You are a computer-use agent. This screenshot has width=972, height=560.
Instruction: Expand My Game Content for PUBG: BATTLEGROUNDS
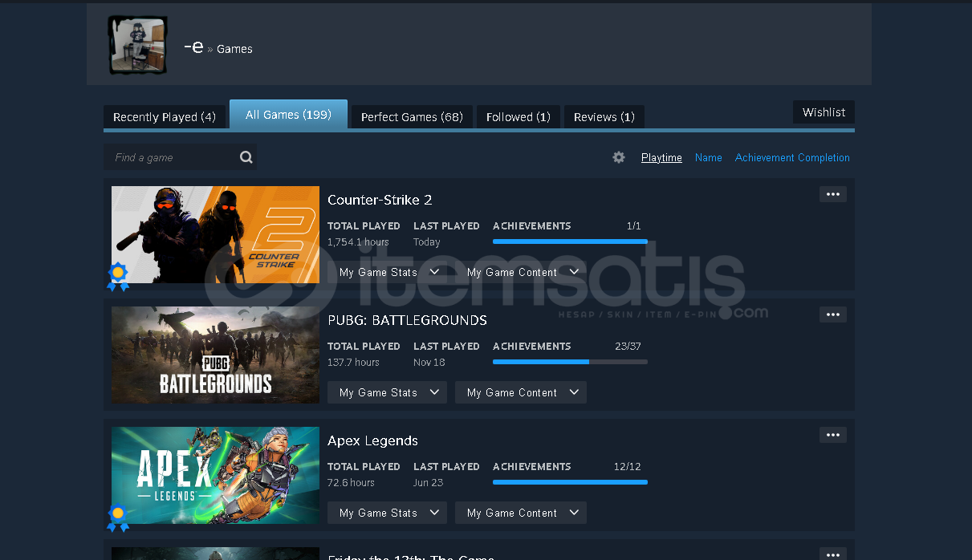(x=520, y=392)
